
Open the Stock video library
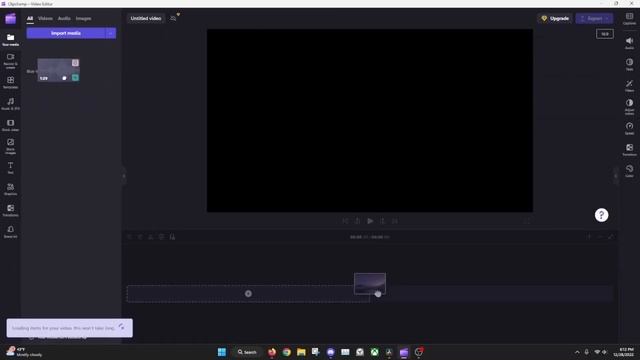pos(11,125)
